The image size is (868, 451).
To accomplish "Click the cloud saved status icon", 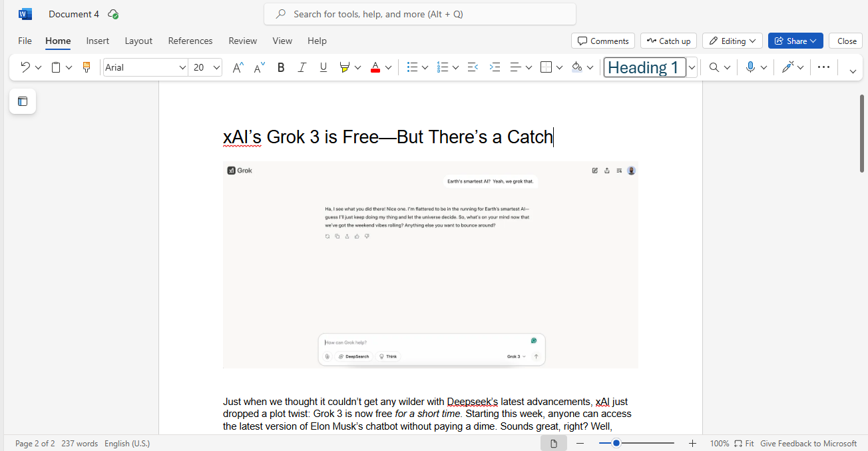I will (x=113, y=14).
